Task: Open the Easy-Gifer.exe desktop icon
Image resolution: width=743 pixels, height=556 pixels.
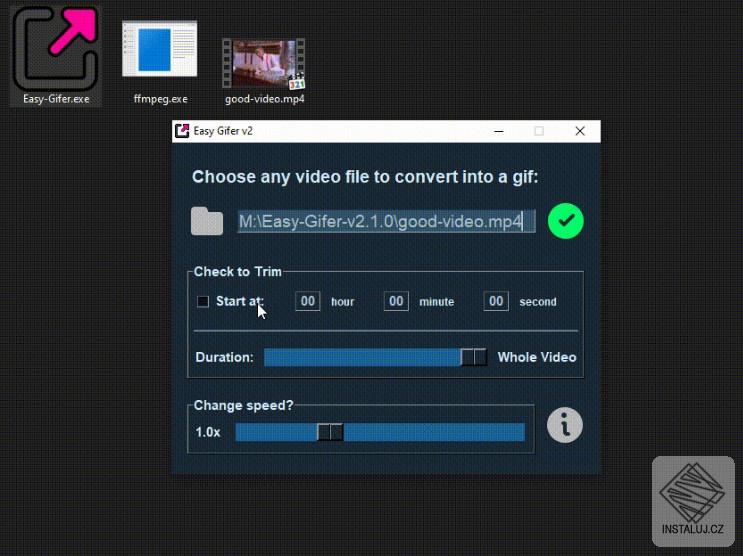Action: (x=56, y=56)
